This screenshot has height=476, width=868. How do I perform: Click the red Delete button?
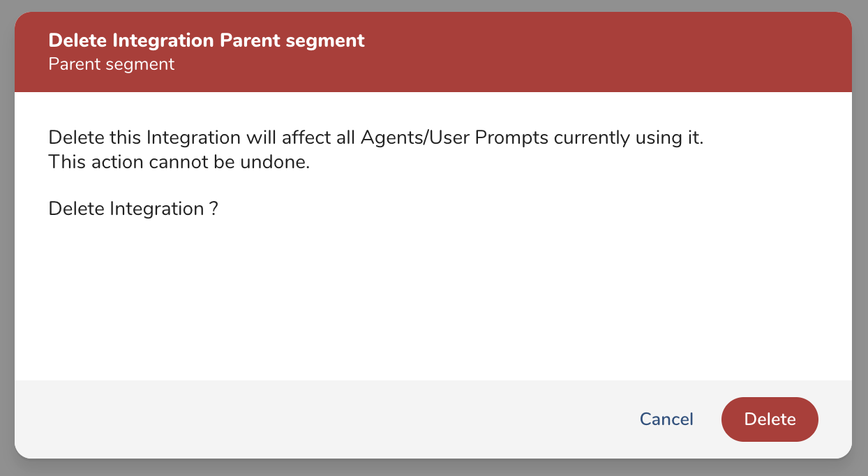coord(769,419)
